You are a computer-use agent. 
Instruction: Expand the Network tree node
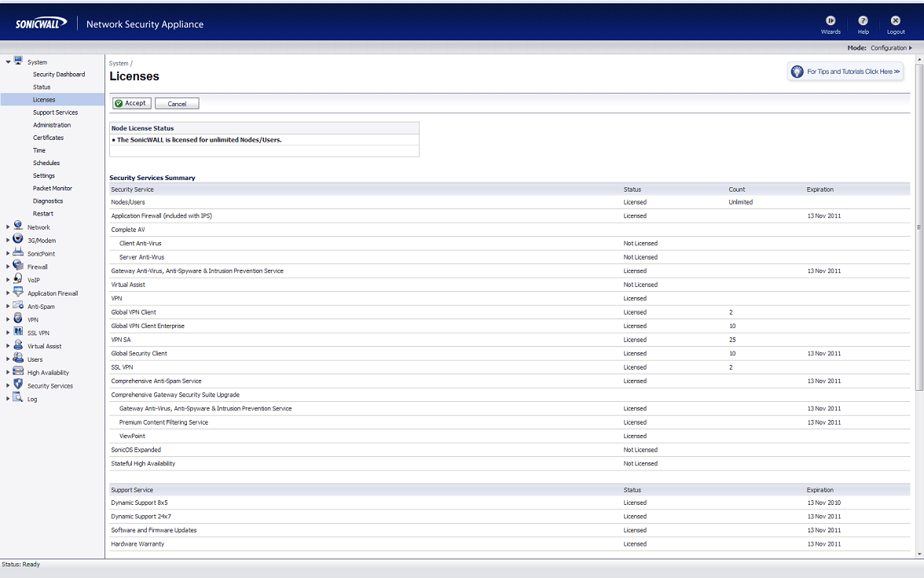(8, 227)
